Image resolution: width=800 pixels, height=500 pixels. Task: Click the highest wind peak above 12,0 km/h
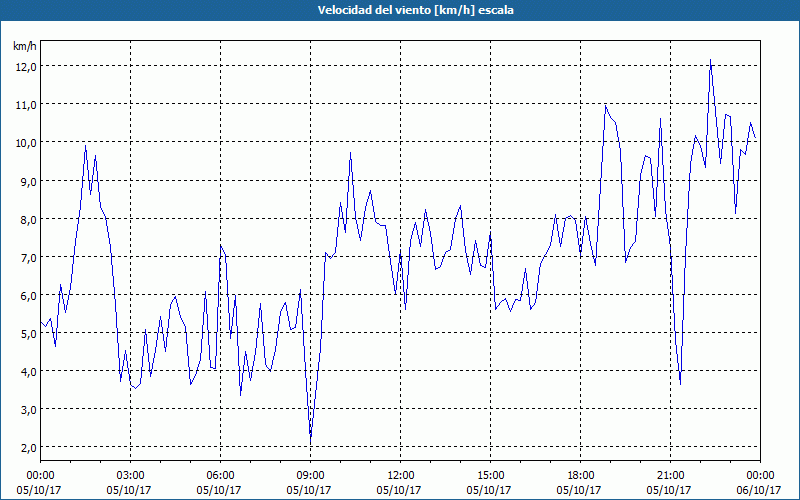point(710,60)
